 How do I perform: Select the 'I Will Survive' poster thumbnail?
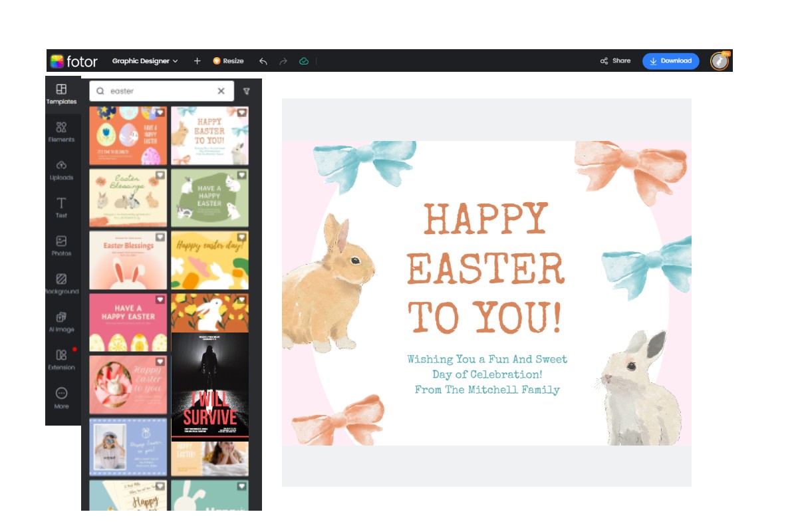tap(209, 387)
